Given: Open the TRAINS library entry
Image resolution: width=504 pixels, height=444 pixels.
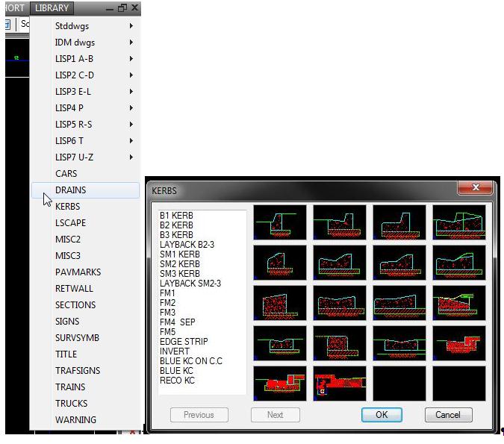Looking at the screenshot, I should click(x=86, y=387).
